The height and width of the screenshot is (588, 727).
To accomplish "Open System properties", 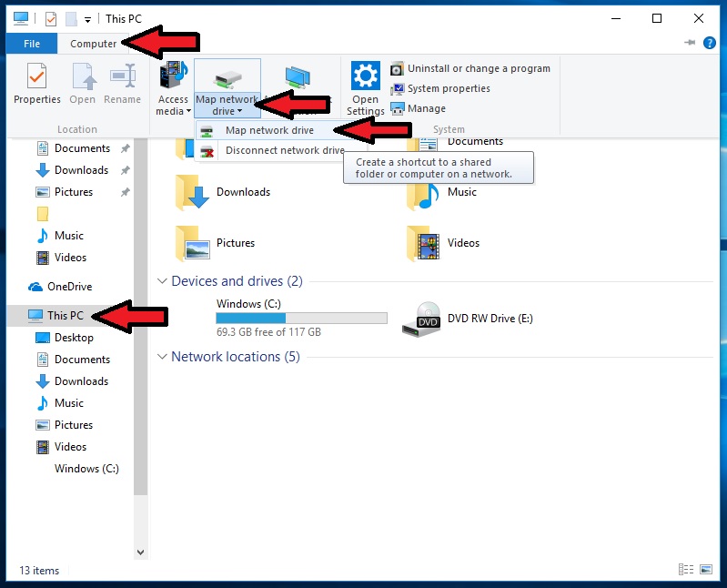I will 440,88.
